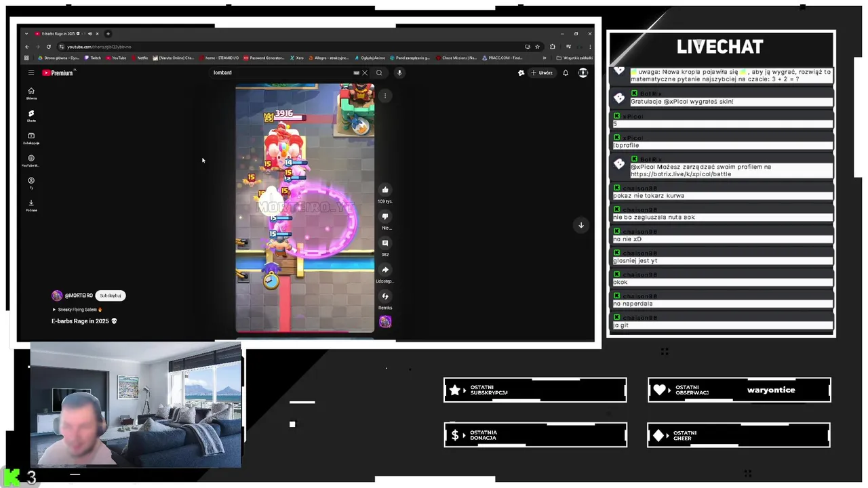Go forward in the browser
Image resolution: width=868 pixels, height=488 pixels.
point(37,47)
